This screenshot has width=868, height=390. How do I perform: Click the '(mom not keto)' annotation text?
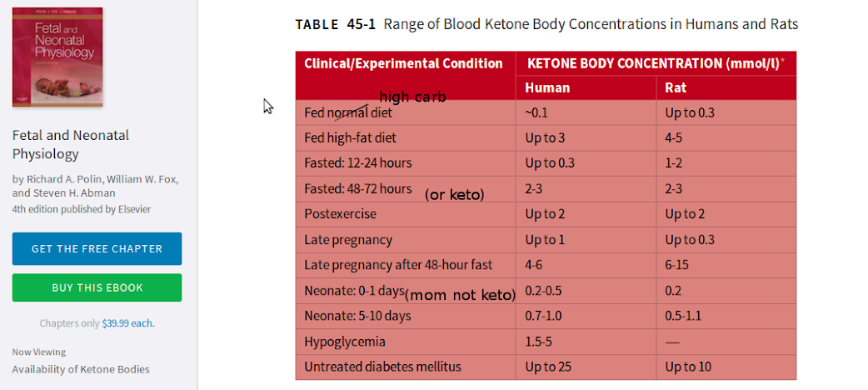coord(461,296)
